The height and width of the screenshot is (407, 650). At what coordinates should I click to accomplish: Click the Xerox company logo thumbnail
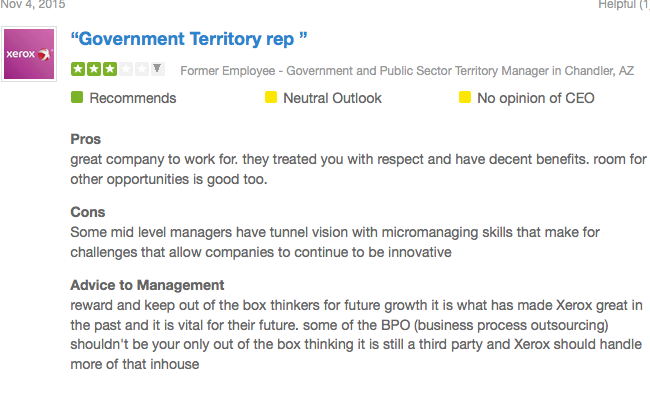(29, 54)
